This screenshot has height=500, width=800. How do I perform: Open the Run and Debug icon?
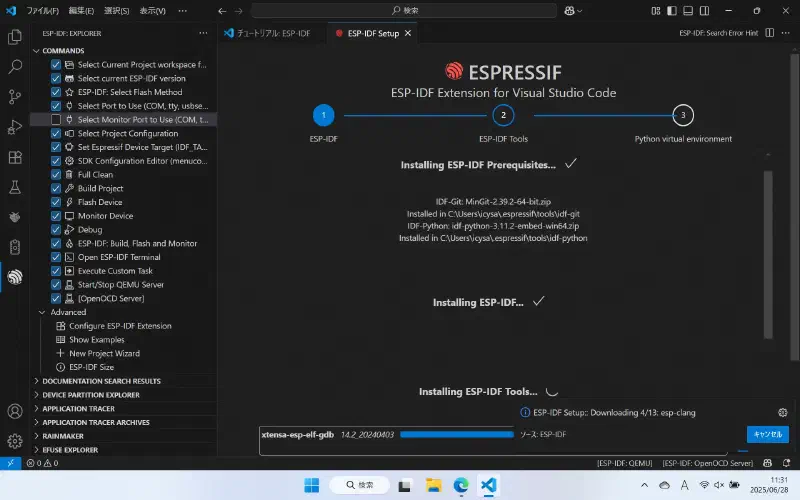15,127
